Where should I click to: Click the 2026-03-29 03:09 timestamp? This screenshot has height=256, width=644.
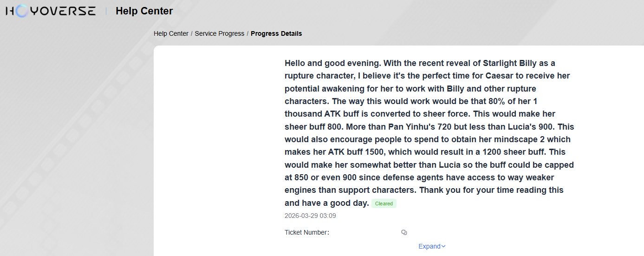(x=310, y=216)
